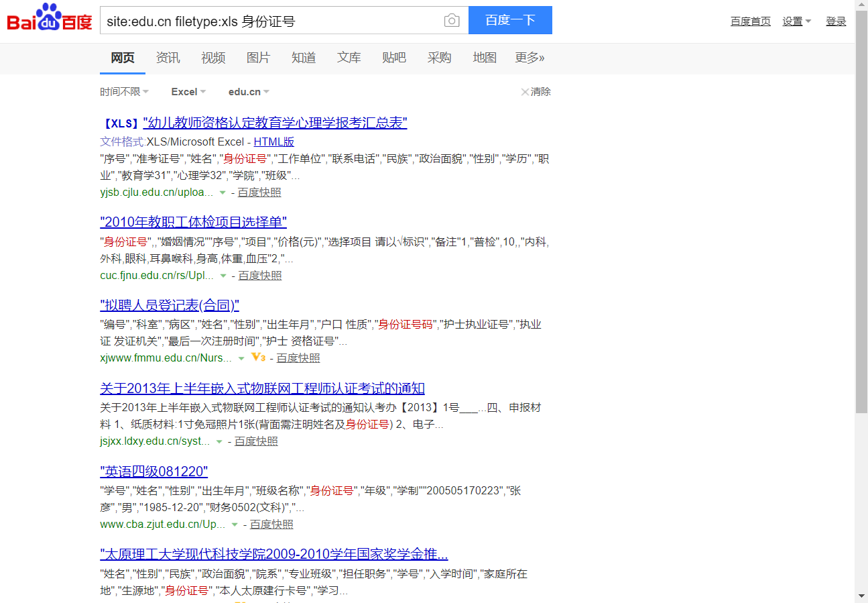
Task: Expand 时间不限 time filter dropdown
Action: (x=125, y=92)
